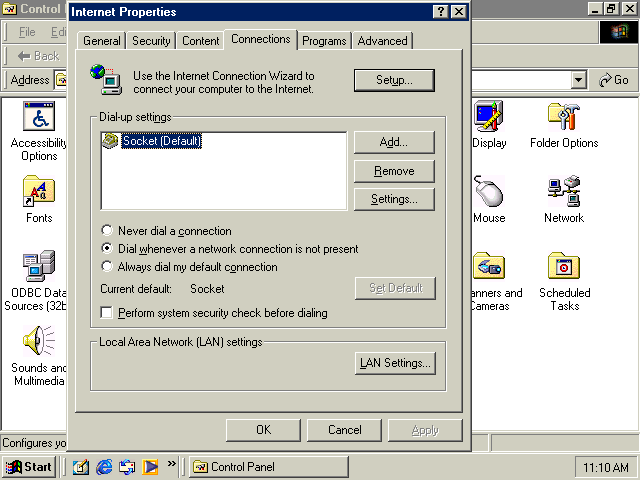Click the Show Desktop quick launch icon
640x480 pixels.
coord(81,467)
